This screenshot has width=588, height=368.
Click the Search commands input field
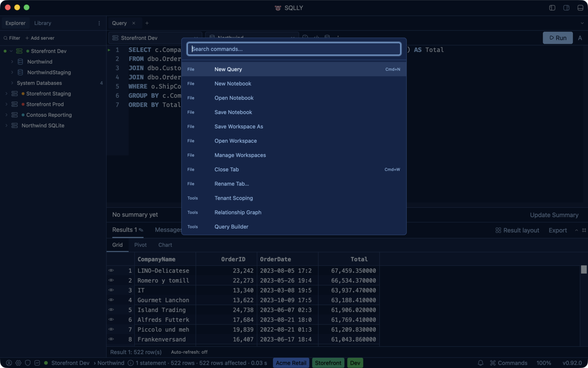click(294, 49)
